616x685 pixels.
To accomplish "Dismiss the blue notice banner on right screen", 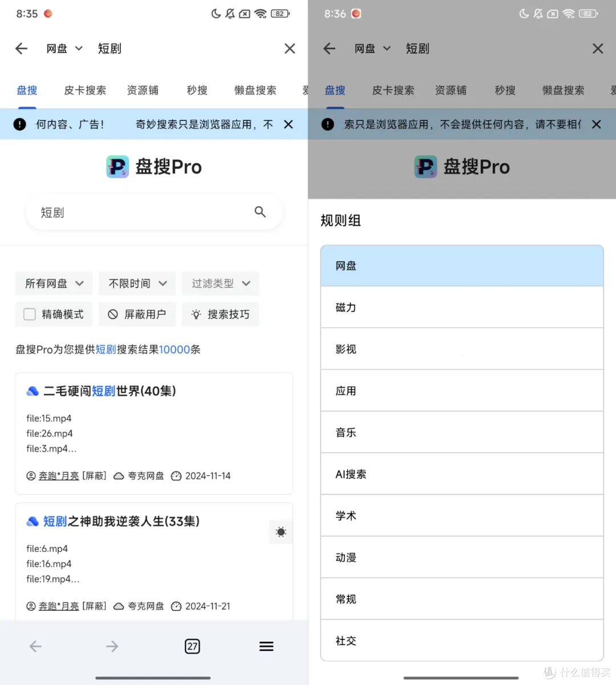I will (x=597, y=124).
